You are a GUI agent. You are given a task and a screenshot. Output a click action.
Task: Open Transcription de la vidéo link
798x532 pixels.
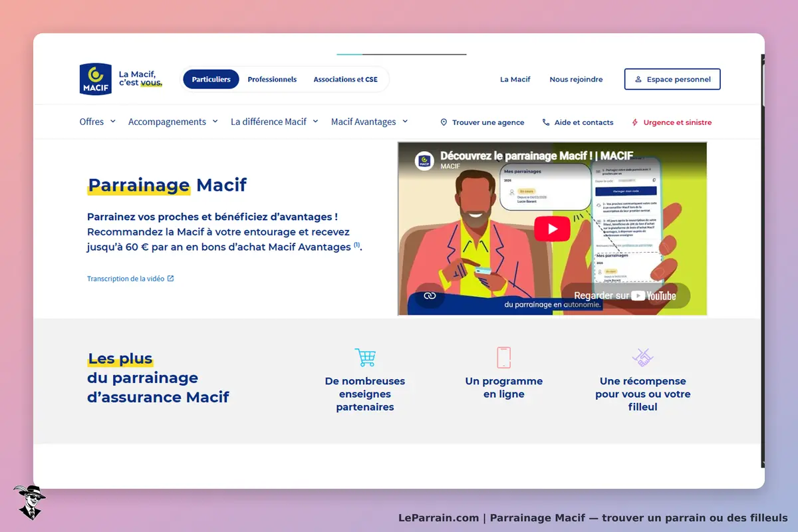[x=130, y=279]
